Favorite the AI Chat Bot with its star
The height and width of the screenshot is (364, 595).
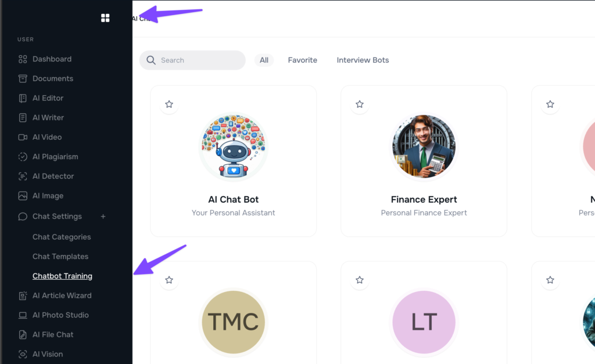[169, 104]
